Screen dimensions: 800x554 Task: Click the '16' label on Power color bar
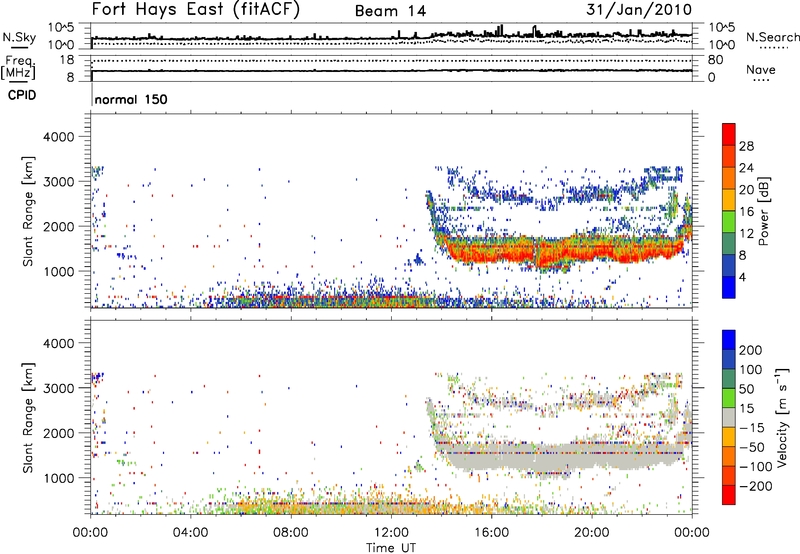pos(746,212)
